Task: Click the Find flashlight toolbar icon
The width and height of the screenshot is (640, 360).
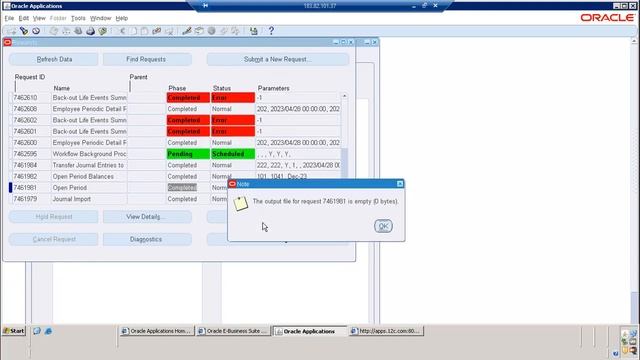Action: 24,31
